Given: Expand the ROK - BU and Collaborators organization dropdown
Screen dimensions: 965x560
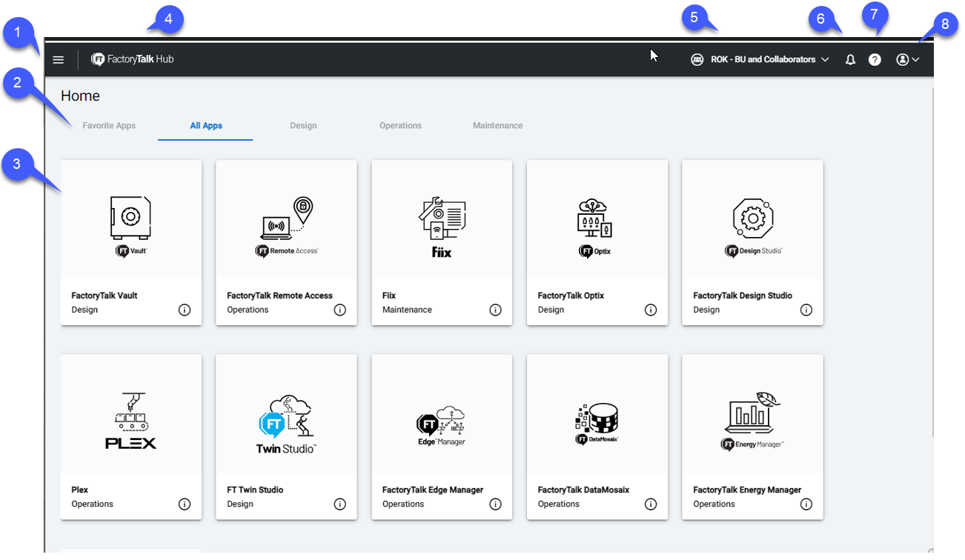Looking at the screenshot, I should click(770, 59).
